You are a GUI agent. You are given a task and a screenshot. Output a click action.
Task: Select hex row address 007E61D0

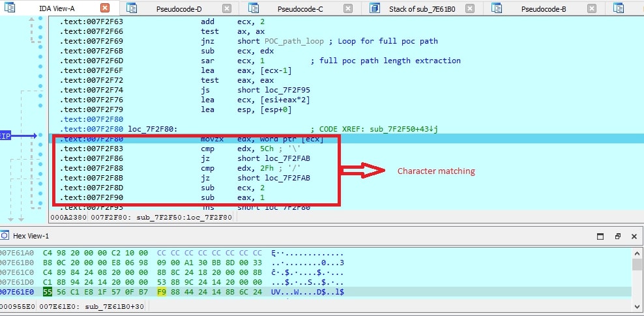pos(17,282)
